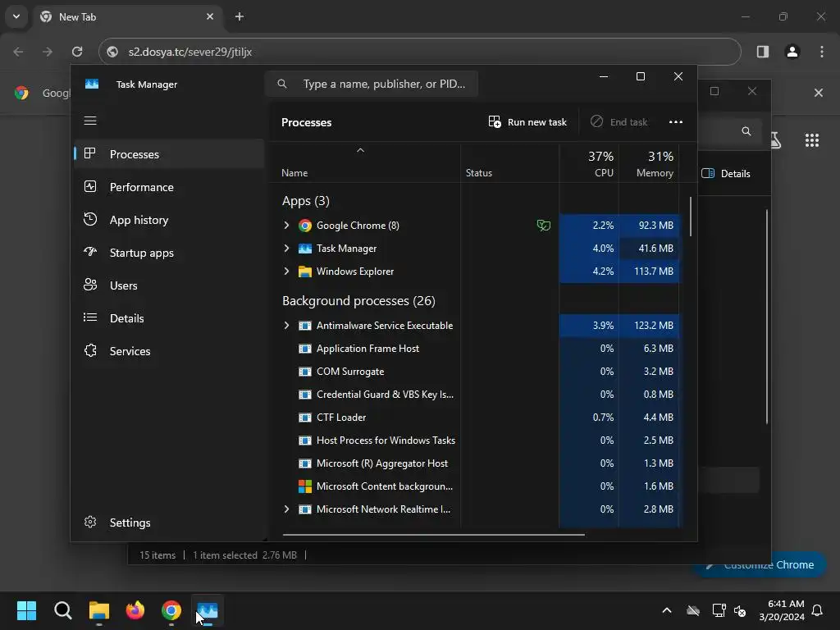Reload the page in Chrome
Image resolution: width=840 pixels, height=630 pixels.
[x=77, y=52]
